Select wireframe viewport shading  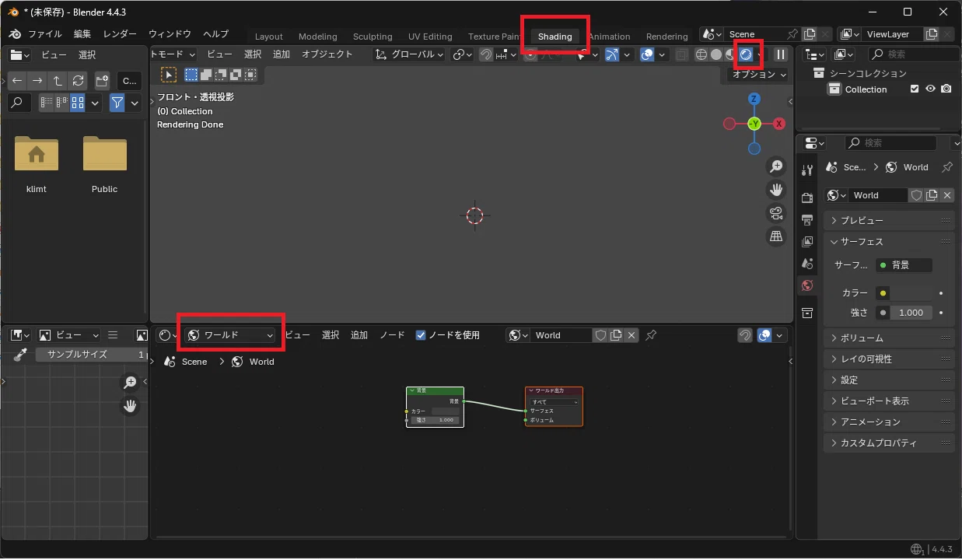[701, 54]
